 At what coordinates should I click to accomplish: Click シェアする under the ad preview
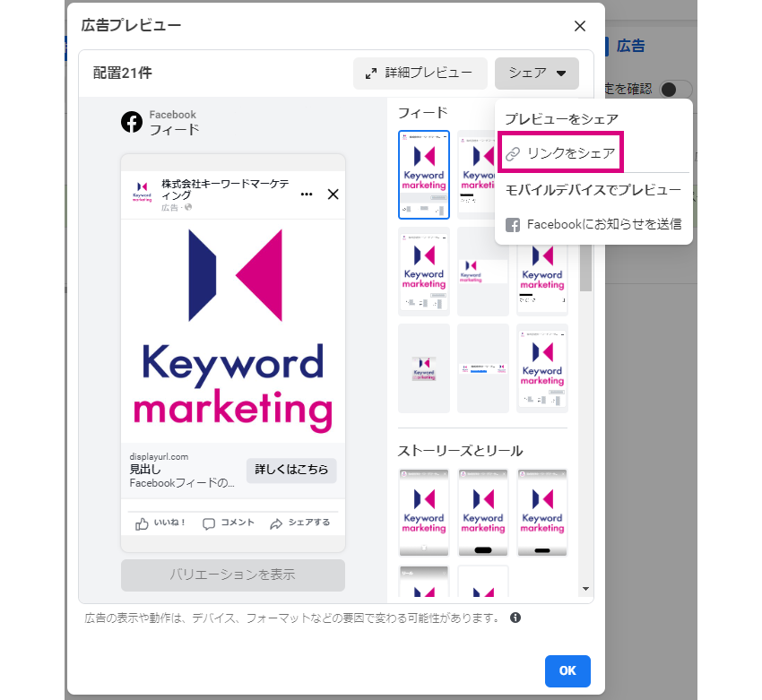click(x=300, y=523)
